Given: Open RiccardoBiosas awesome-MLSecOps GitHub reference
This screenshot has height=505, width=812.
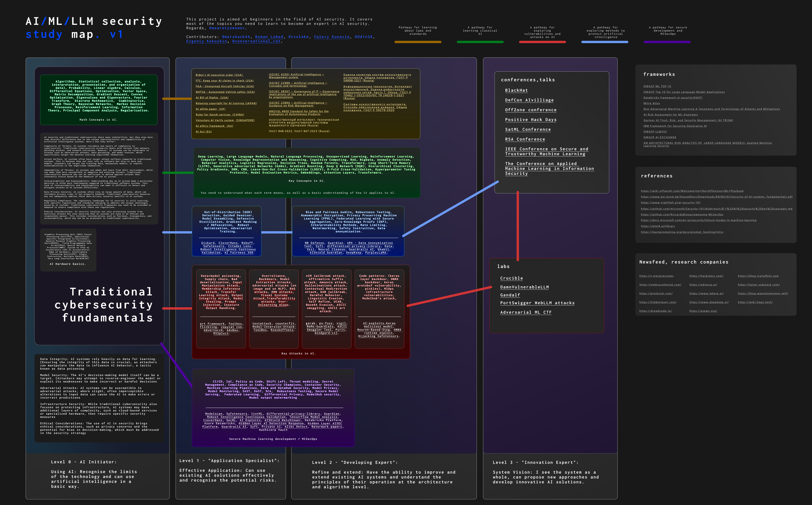Looking at the screenshot, I should point(682,214).
